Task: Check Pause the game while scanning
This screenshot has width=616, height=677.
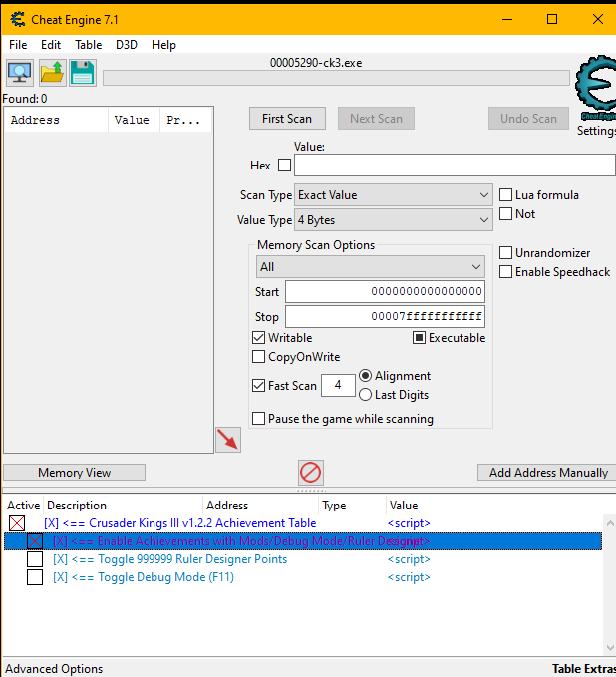Action: pyautogui.click(x=258, y=419)
